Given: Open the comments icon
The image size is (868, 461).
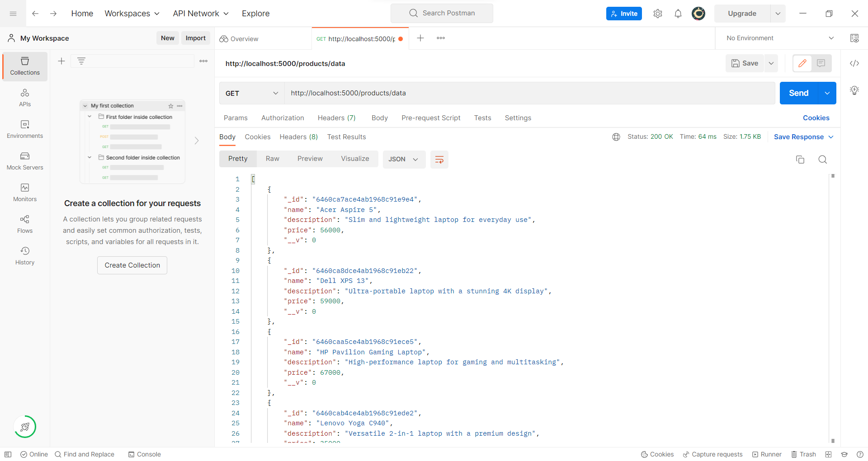Looking at the screenshot, I should click(821, 63).
